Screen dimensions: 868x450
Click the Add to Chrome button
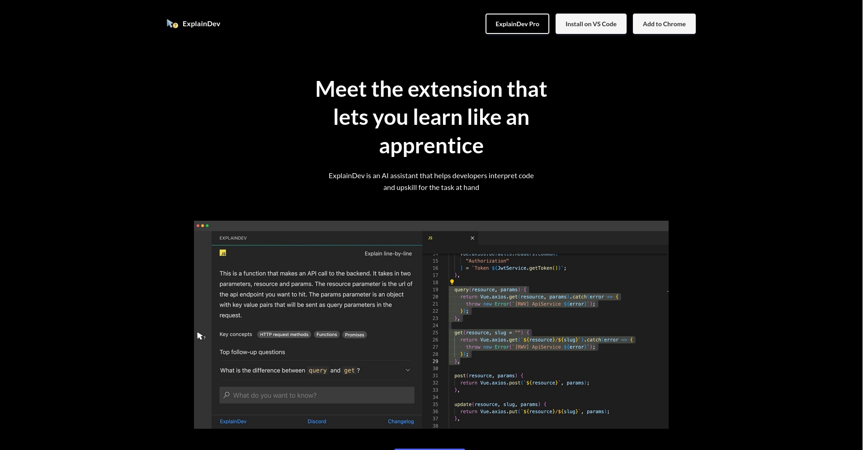coord(664,24)
